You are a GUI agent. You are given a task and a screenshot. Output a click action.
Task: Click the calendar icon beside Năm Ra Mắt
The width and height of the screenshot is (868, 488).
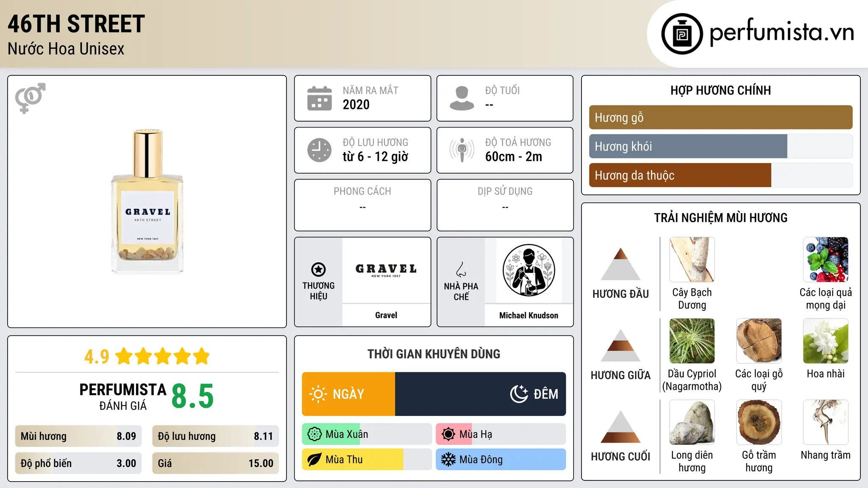coord(320,98)
